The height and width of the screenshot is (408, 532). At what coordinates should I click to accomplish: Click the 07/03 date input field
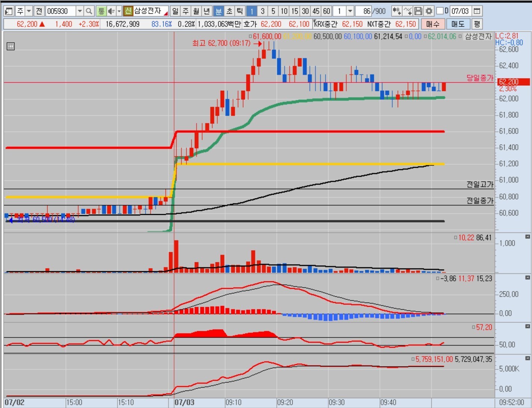click(460, 11)
